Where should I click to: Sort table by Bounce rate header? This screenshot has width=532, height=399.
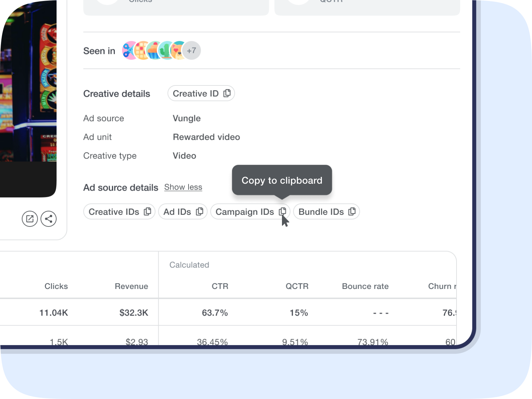tap(365, 286)
